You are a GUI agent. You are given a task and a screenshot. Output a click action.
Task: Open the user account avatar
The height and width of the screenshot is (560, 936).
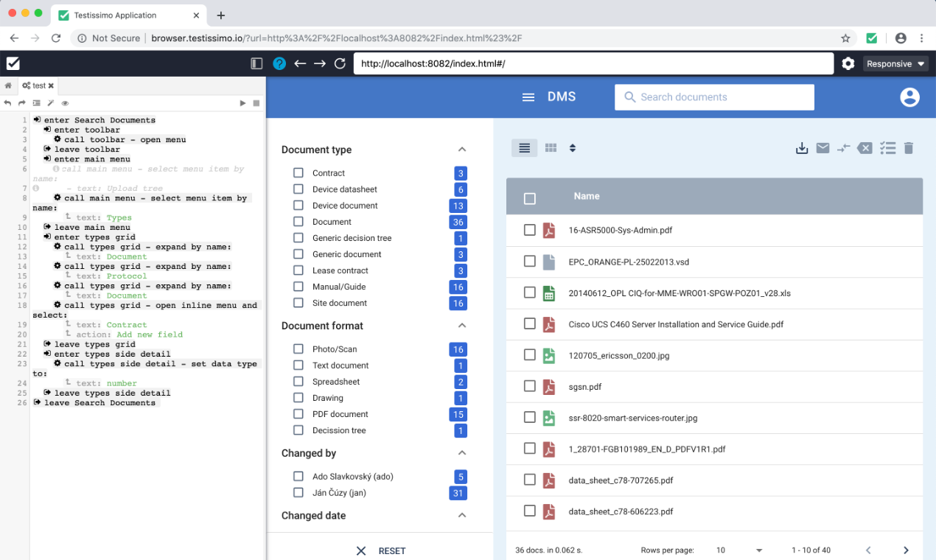910,97
